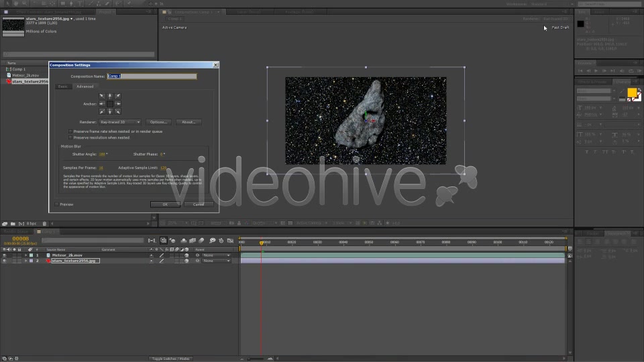Switch to the Advanced tab
Screen dimensions: 644x362
click(x=85, y=86)
